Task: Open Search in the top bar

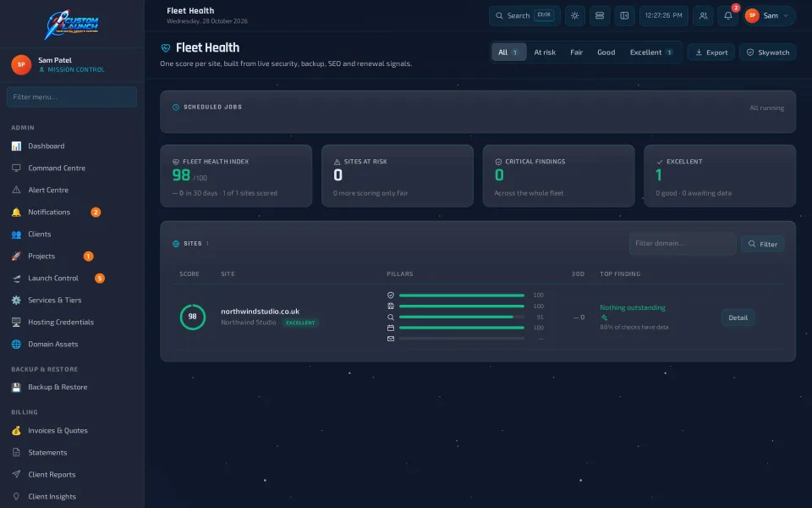Action: 524,15
